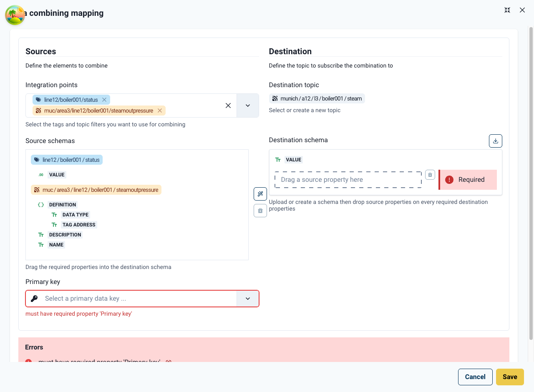The width and height of the screenshot is (534, 392).
Task: Remove the line12/boiler001/status tag chip
Action: click(x=104, y=100)
